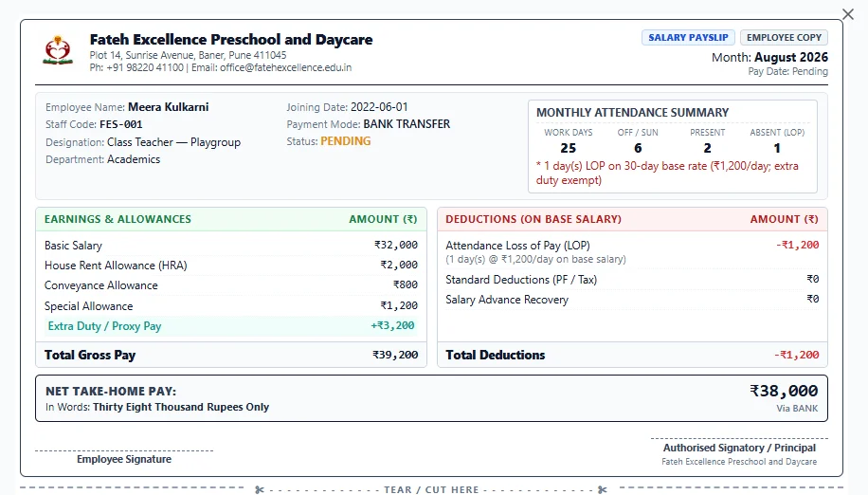Select employee name Meera Kulkarni
This screenshot has height=495, width=868.
pos(169,107)
